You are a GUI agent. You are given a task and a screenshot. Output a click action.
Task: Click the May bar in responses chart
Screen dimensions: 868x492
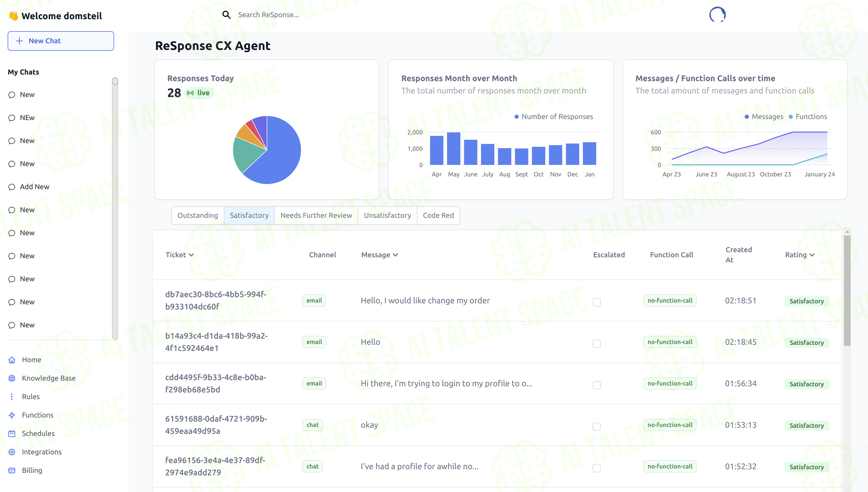453,149
